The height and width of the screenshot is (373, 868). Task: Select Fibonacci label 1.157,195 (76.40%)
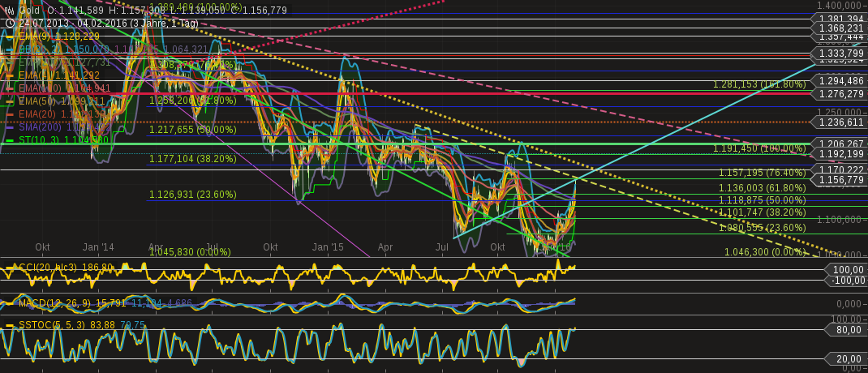click(x=763, y=173)
